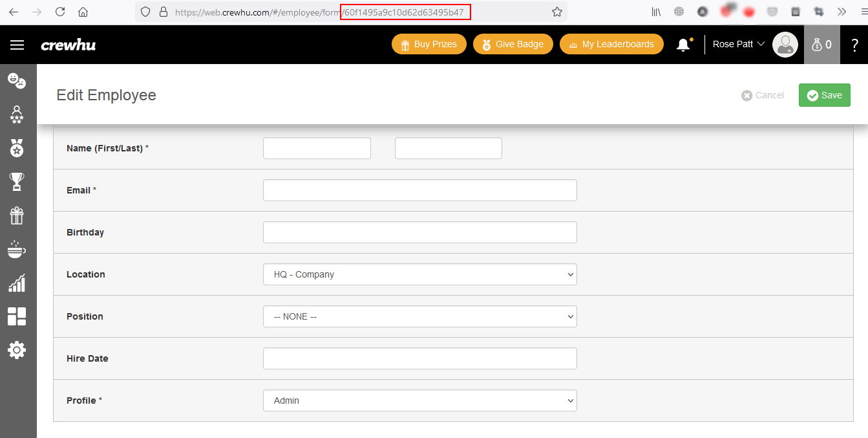
Task: Click the smiley faces survey sidebar icon
Action: (17, 81)
